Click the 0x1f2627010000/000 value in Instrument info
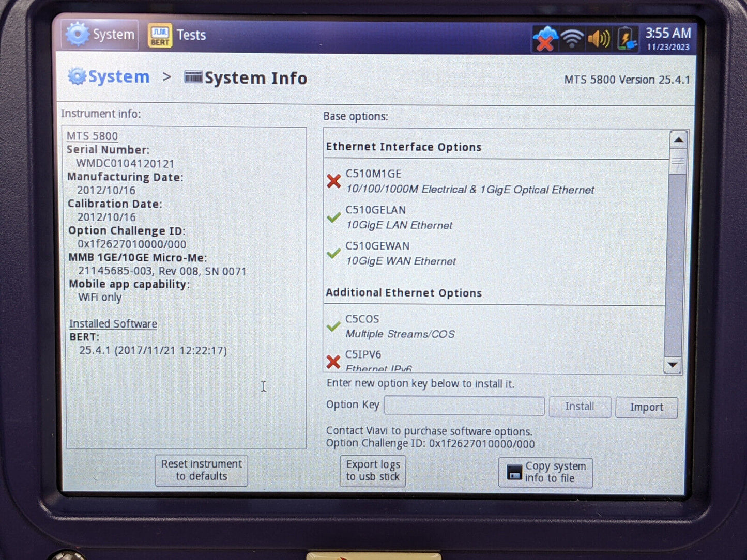This screenshot has height=560, width=747. click(132, 244)
